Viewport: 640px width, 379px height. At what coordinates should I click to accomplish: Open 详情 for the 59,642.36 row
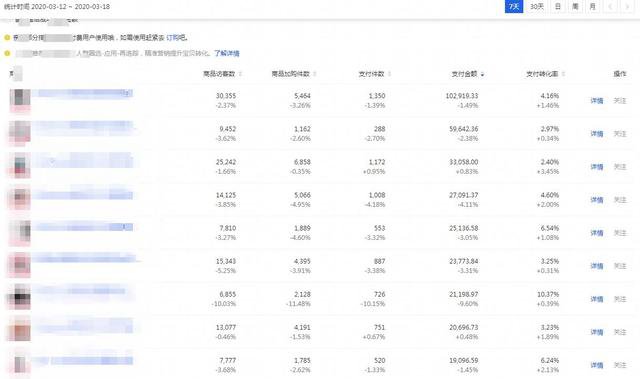(x=597, y=134)
